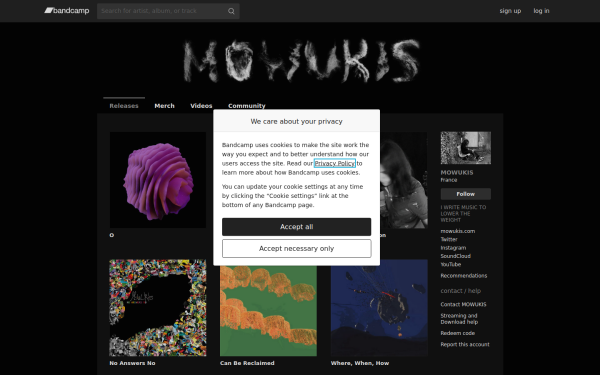
Task: Open the Recommendations link
Action: click(x=464, y=276)
